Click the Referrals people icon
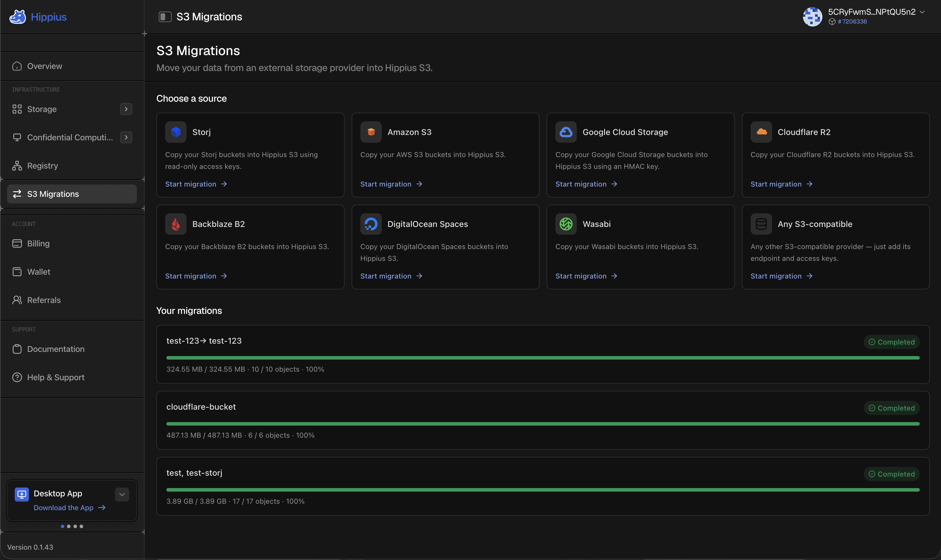Image resolution: width=941 pixels, height=560 pixels. pyautogui.click(x=17, y=300)
